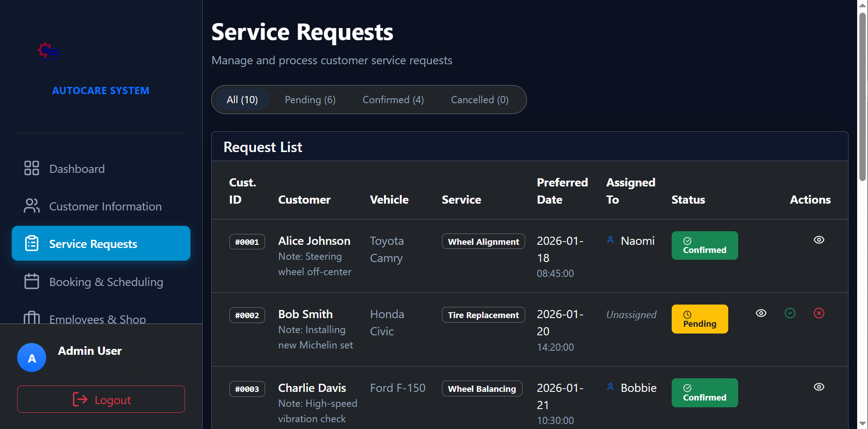Cancel Bob Smith's request with red X icon

tap(819, 313)
